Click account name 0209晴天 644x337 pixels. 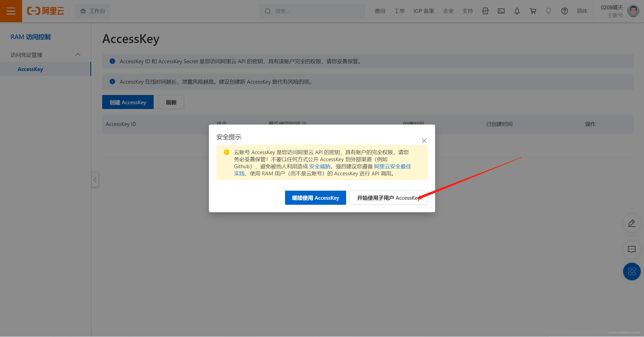pos(612,8)
